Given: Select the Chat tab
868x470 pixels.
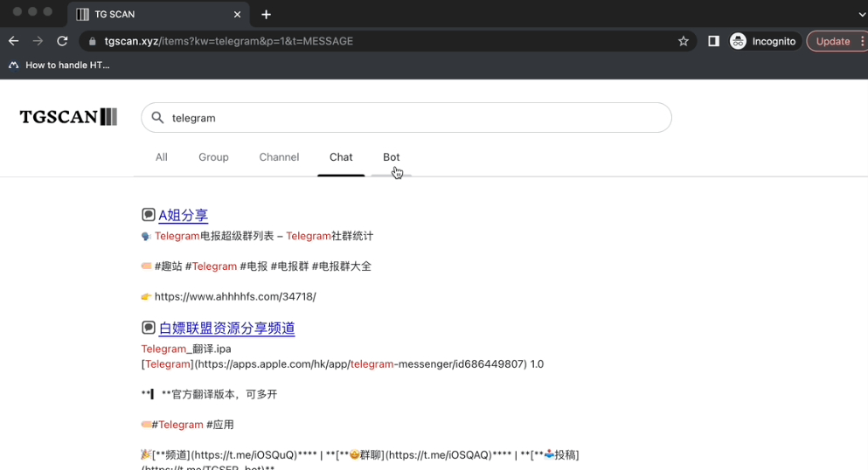Looking at the screenshot, I should (x=341, y=157).
